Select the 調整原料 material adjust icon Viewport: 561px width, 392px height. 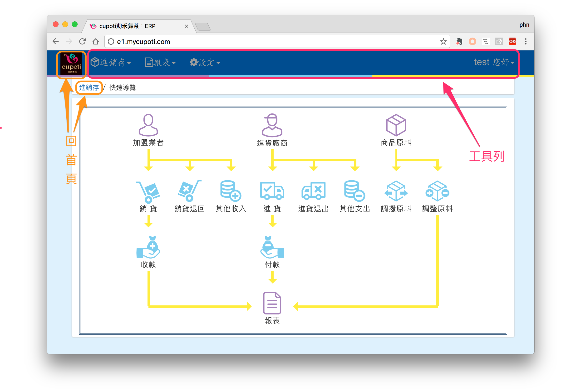pyautogui.click(x=437, y=191)
